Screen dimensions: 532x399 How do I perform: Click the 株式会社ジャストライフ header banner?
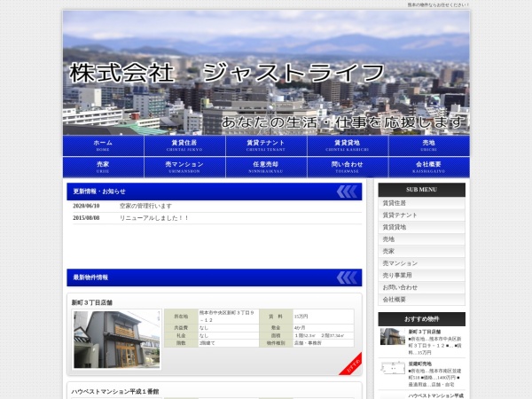coord(266,73)
